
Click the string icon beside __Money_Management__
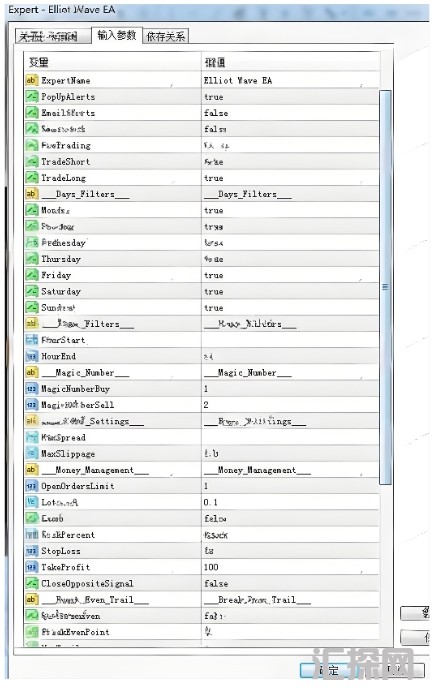click(32, 470)
